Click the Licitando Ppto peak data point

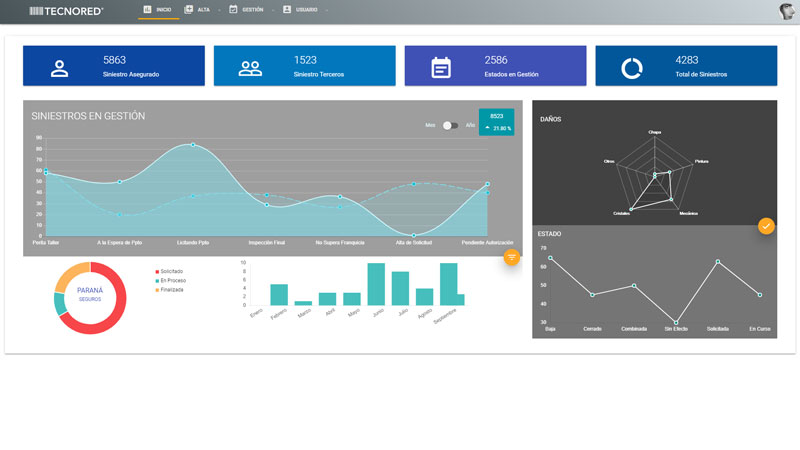click(193, 145)
